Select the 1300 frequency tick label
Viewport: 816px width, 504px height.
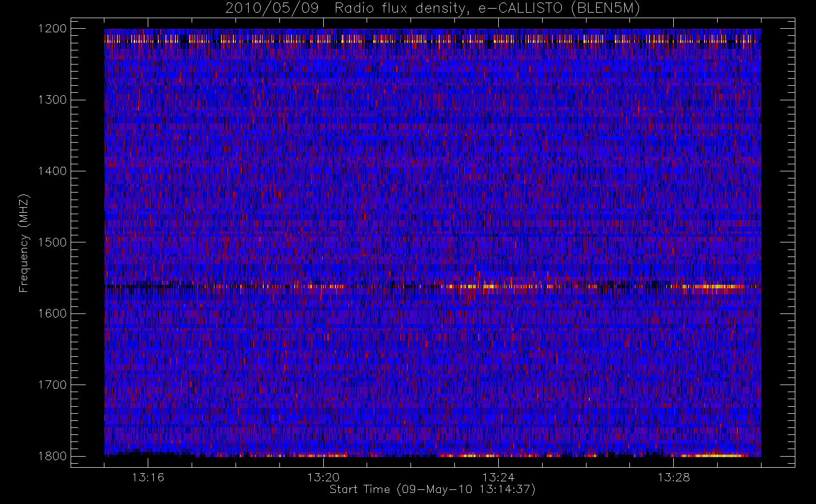pyautogui.click(x=52, y=100)
